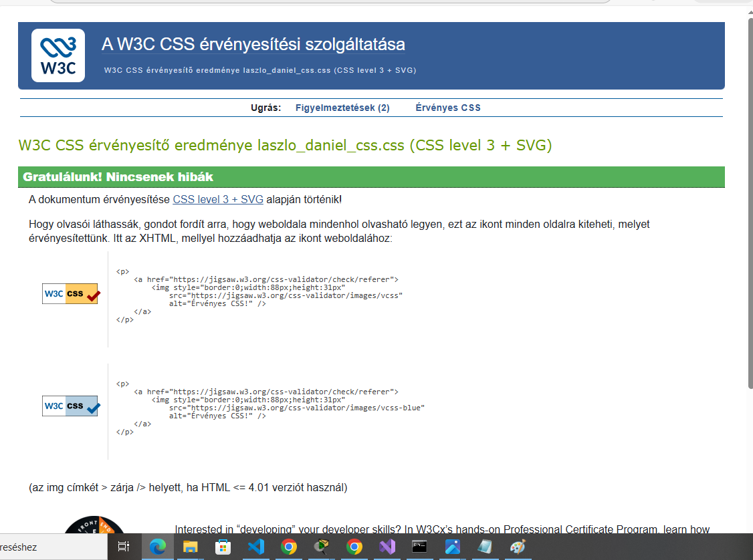Screen dimensions: 753x560
Task: Click the green Gratulálunk! Nincsenek hibák banner
Action: point(371,177)
